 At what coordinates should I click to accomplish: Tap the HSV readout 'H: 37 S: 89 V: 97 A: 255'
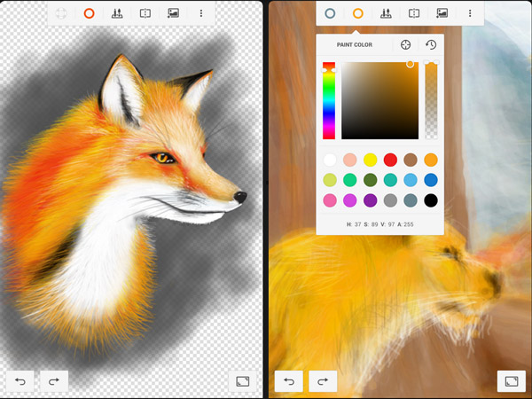[x=379, y=224]
